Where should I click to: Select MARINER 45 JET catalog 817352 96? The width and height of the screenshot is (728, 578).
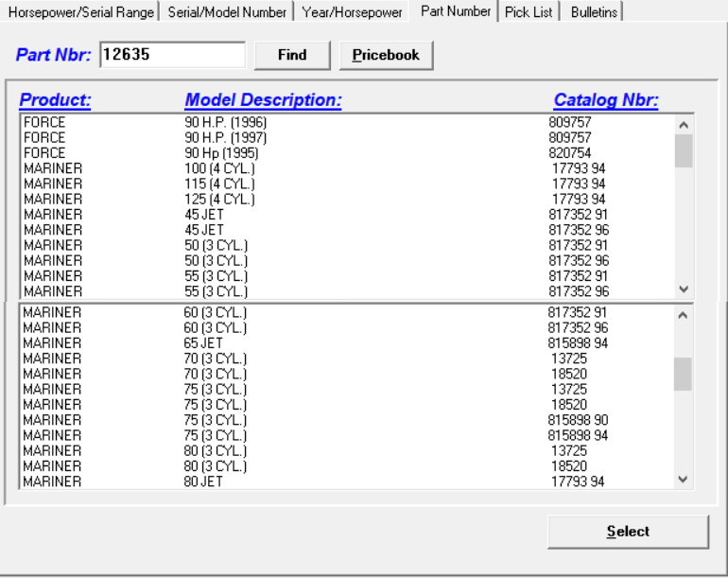pos(347,230)
